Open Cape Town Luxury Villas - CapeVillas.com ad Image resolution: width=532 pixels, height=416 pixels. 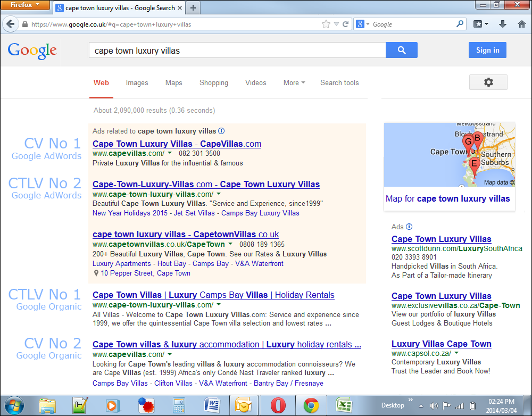click(177, 144)
